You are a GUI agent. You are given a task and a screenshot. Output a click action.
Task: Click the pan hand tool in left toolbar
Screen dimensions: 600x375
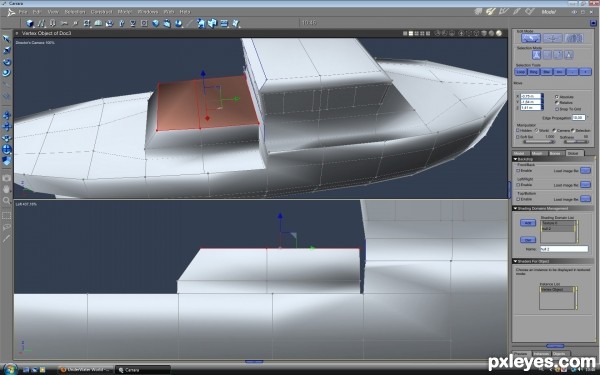coord(7,189)
